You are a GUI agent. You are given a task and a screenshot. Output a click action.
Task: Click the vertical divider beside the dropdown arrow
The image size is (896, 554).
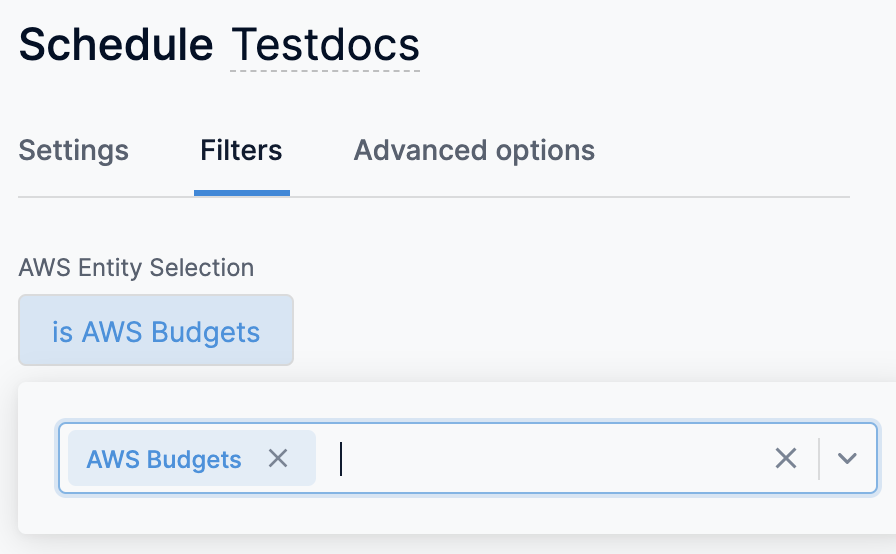[x=819, y=458]
